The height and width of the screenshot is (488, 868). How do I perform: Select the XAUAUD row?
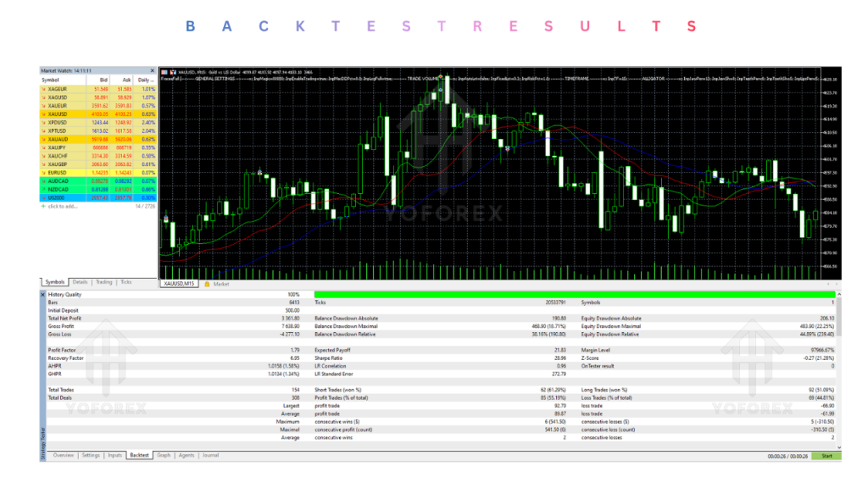[98, 140]
